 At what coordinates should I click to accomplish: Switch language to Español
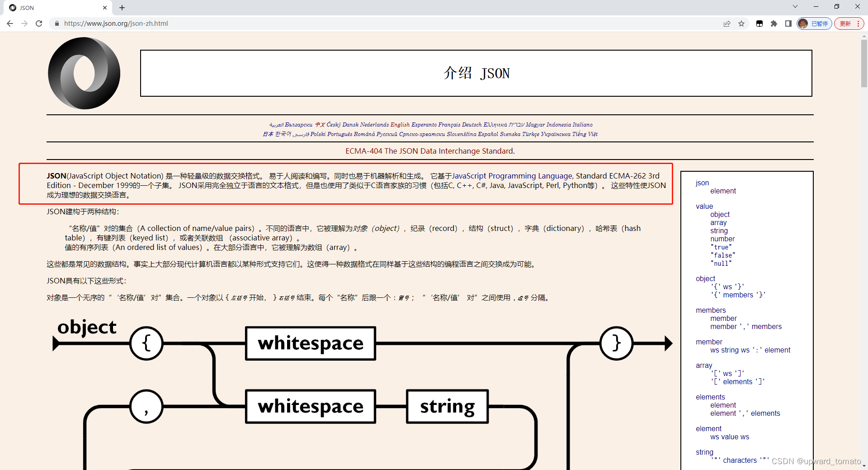coord(488,134)
